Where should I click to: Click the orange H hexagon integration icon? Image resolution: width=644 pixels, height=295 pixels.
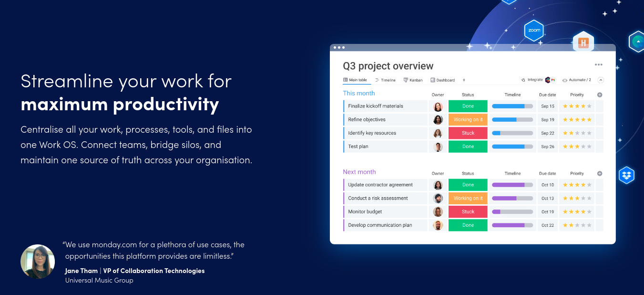pos(583,42)
